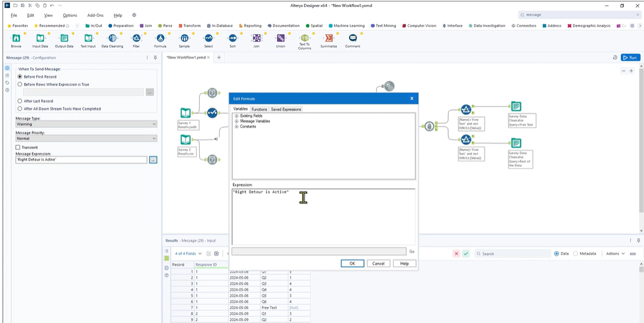This screenshot has height=323, width=644.
Task: Choose the Output Data tool icon
Action: tap(64, 38)
